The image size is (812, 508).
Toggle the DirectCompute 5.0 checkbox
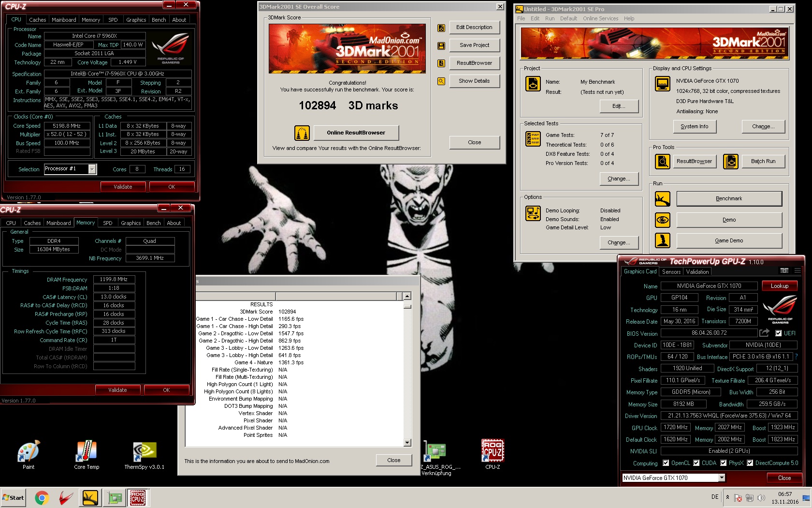(x=750, y=463)
